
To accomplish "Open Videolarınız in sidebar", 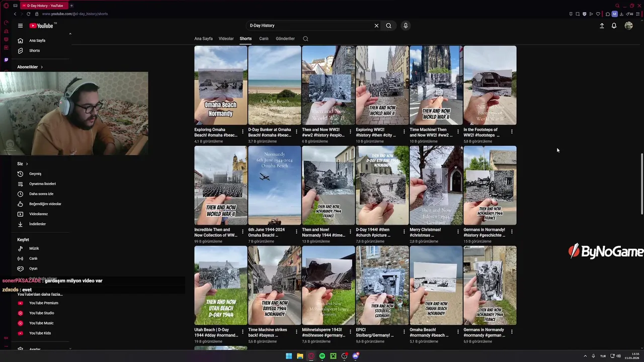I will tap(38, 214).
